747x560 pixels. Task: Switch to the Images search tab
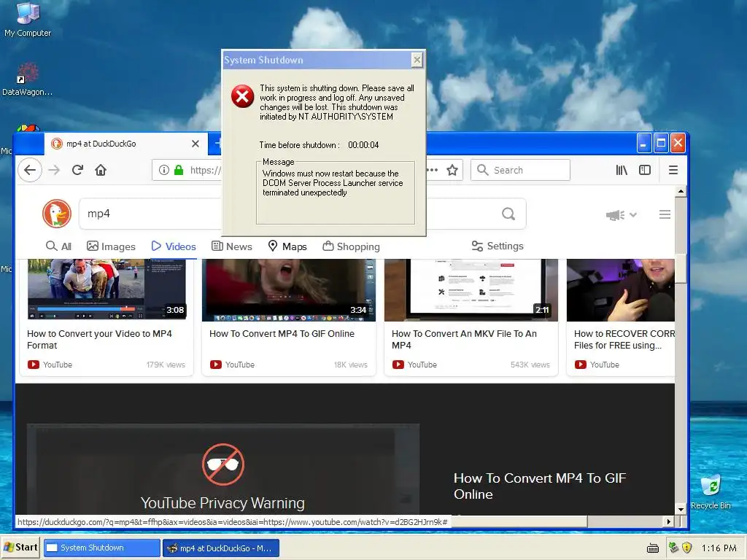click(111, 246)
